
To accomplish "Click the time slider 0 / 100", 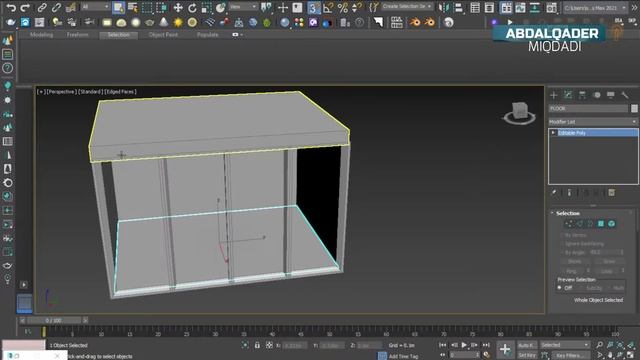I will coord(54,320).
